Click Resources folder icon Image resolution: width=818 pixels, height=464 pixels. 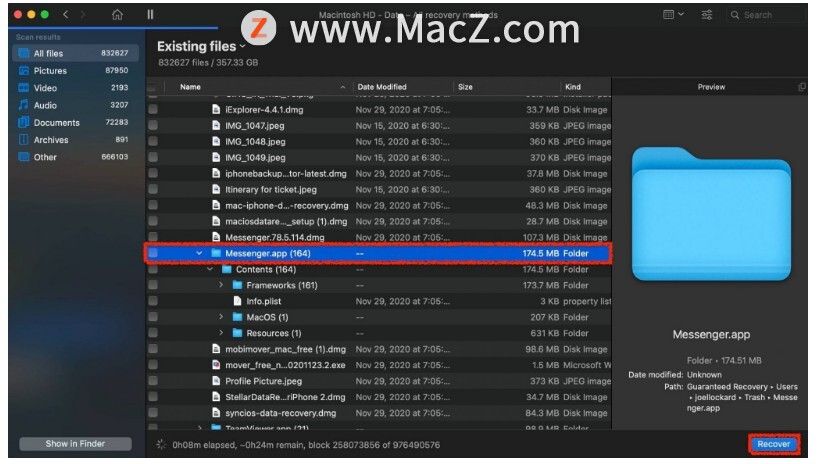[x=237, y=333]
